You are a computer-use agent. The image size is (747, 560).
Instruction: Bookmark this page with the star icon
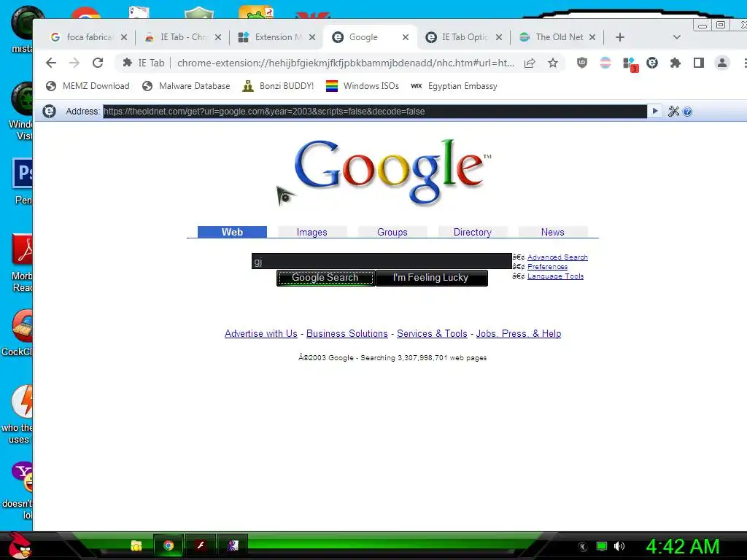(553, 63)
